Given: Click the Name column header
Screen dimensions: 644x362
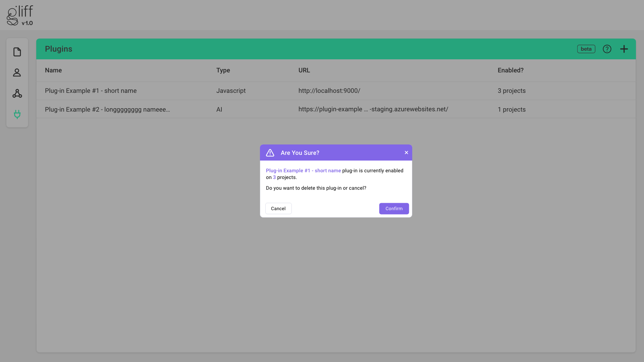Looking at the screenshot, I should [x=53, y=70].
